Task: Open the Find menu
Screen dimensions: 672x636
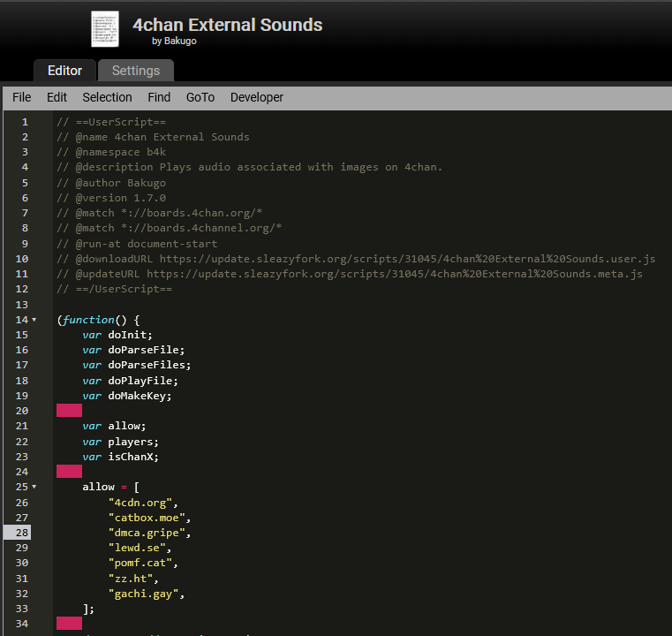Action: (x=159, y=97)
